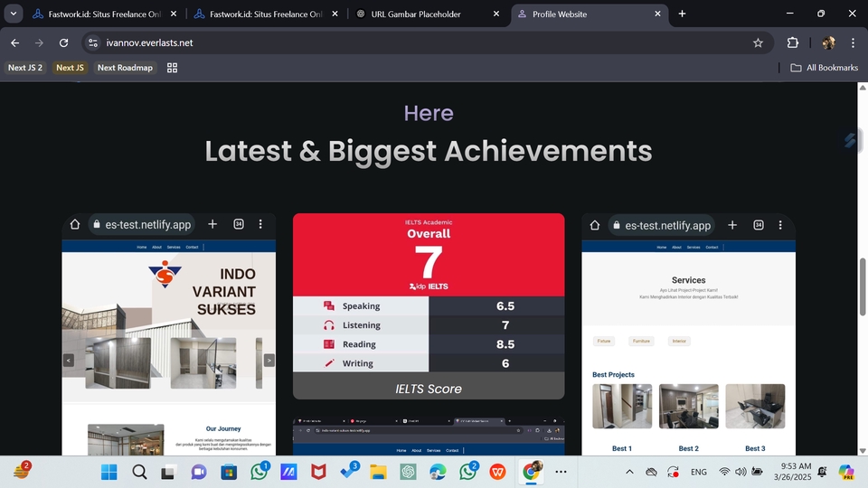Click the Reading 8.5 score row
The width and height of the screenshot is (868, 488).
429,344
